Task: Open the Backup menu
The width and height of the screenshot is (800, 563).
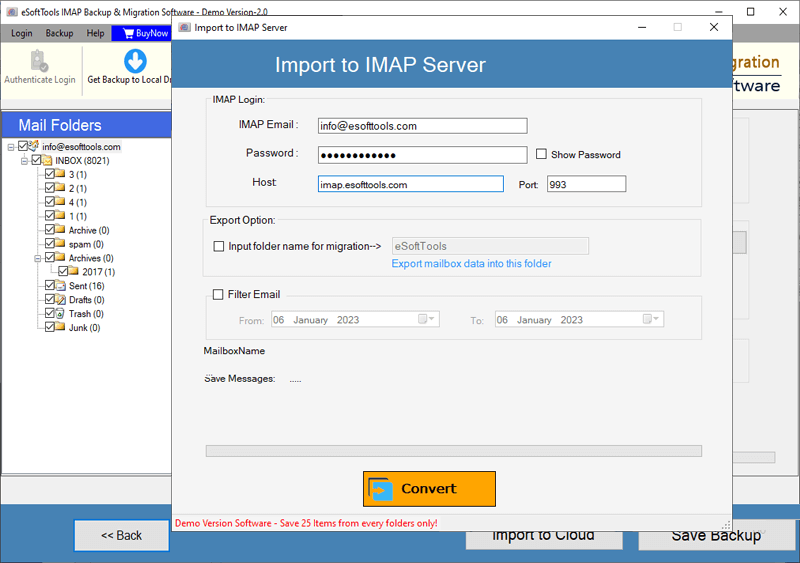Action: tap(59, 33)
